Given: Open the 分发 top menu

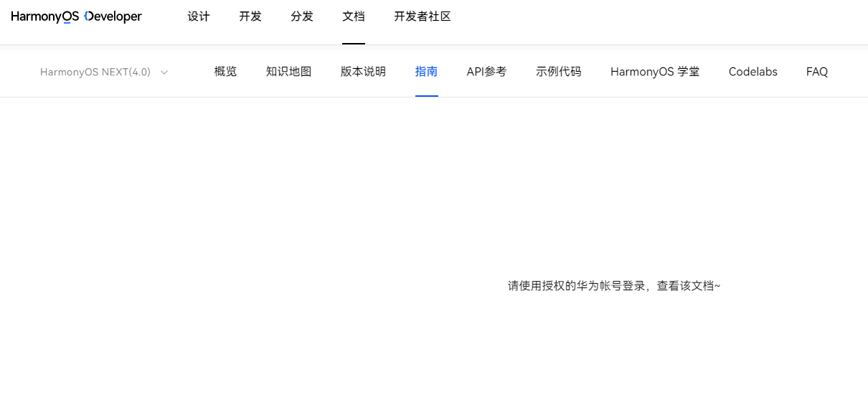Looking at the screenshot, I should click(302, 16).
